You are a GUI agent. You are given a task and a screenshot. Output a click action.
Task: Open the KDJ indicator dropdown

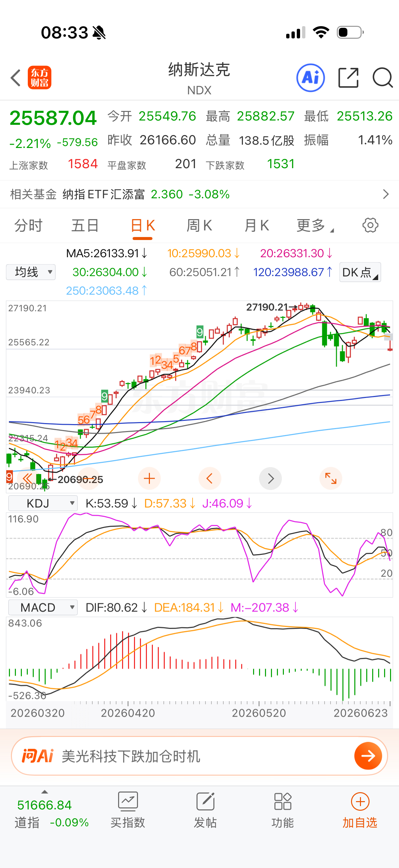pos(43,503)
